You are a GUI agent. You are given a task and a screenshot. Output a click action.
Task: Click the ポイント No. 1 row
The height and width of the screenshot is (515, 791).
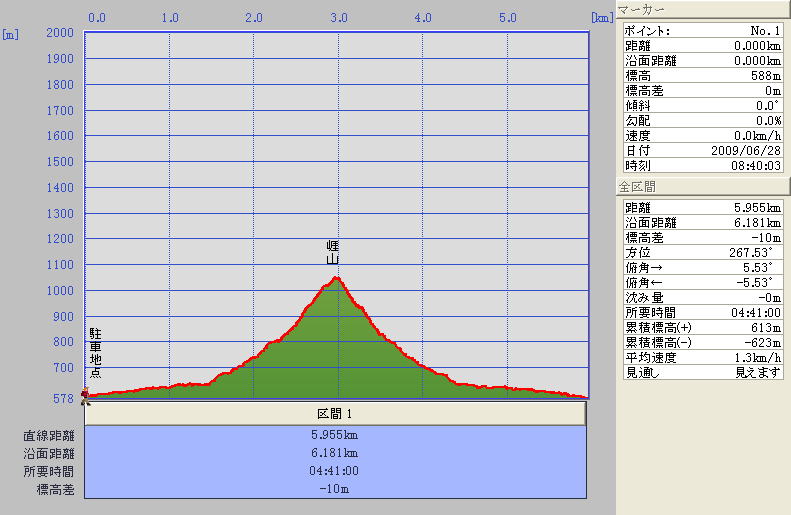pyautogui.click(x=703, y=31)
